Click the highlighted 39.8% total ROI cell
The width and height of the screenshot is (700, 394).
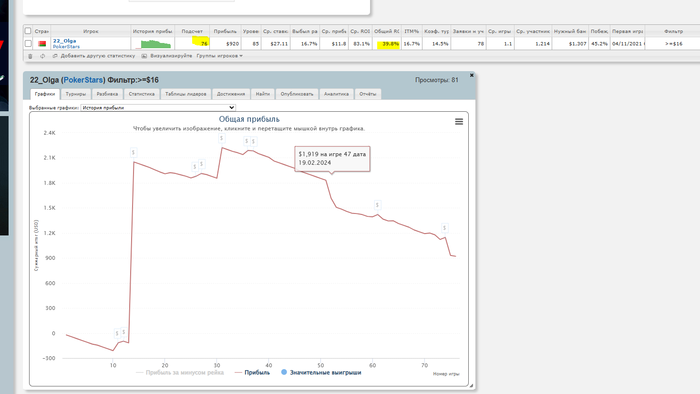387,43
